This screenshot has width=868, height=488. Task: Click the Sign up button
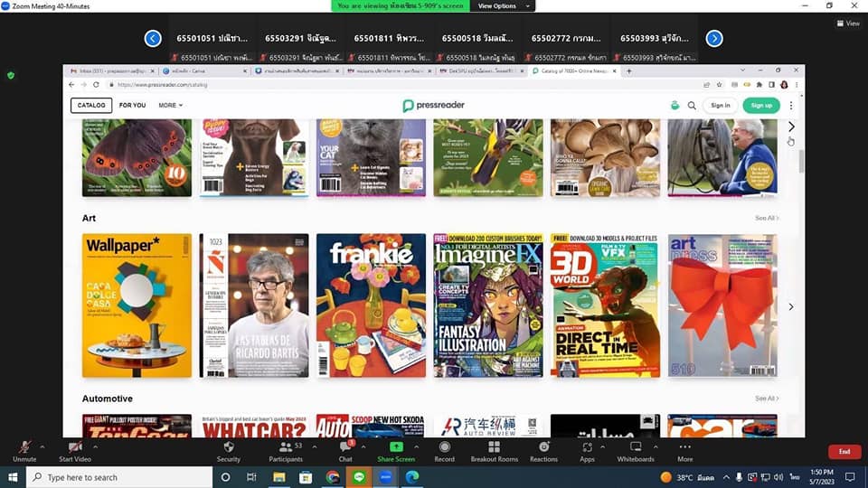761,106
